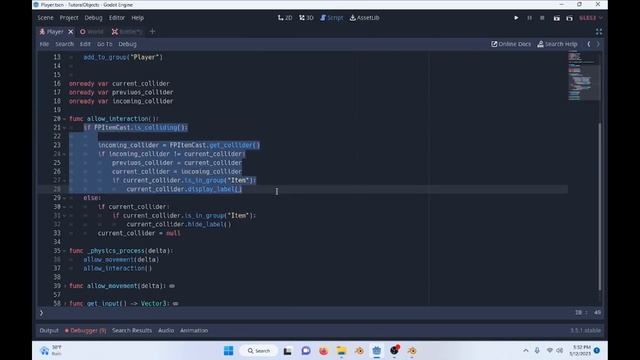Click Search Help button
Image resolution: width=640 pixels, height=360 pixels.
coord(557,44)
